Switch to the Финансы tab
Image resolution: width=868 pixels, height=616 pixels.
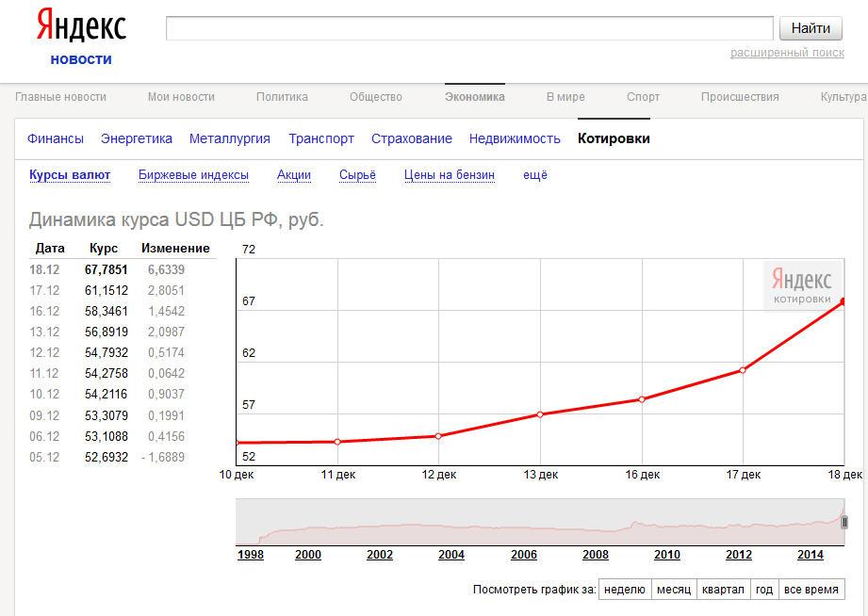[x=56, y=138]
